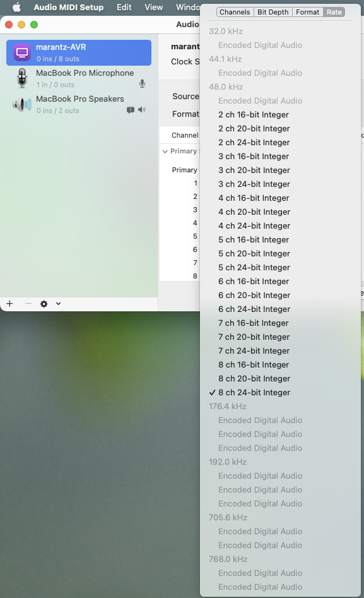
Task: Collapse the Primary stream disclosure chevron
Action: tap(165, 152)
